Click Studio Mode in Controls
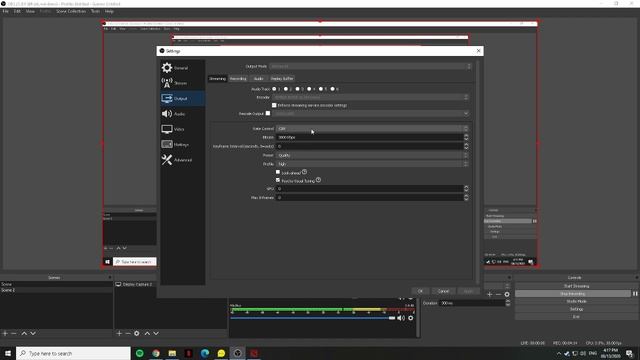 click(x=576, y=301)
